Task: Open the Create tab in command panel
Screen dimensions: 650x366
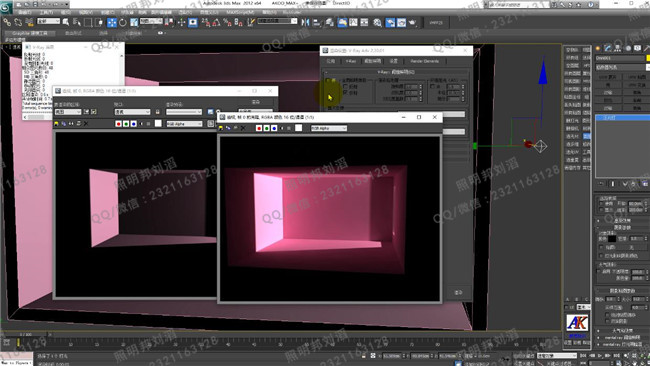Action: pos(598,48)
